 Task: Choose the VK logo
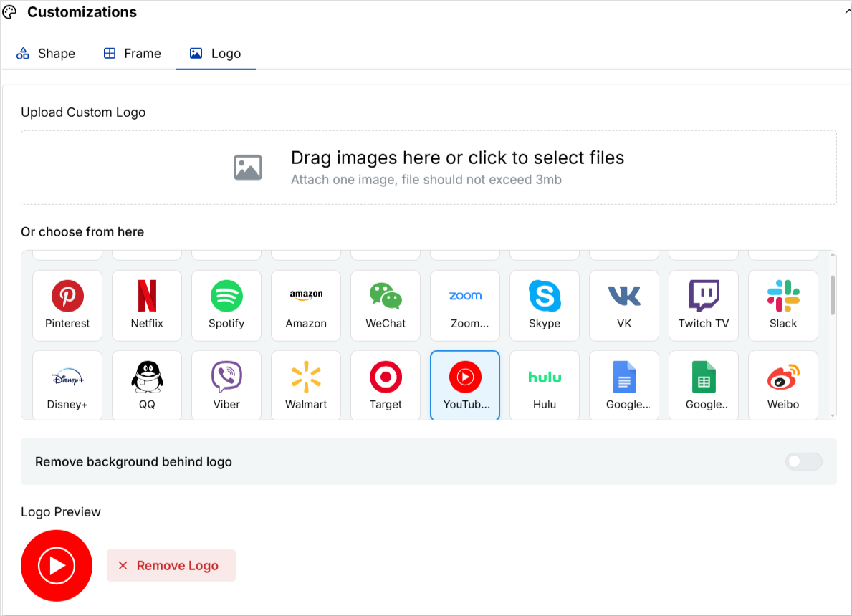(624, 305)
